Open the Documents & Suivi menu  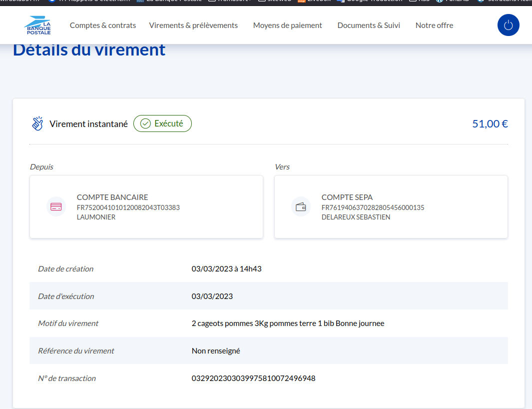(x=369, y=25)
